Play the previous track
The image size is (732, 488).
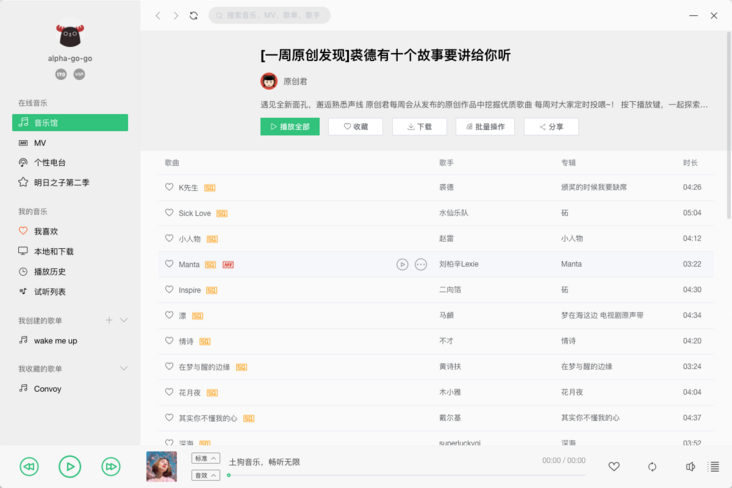(29, 467)
